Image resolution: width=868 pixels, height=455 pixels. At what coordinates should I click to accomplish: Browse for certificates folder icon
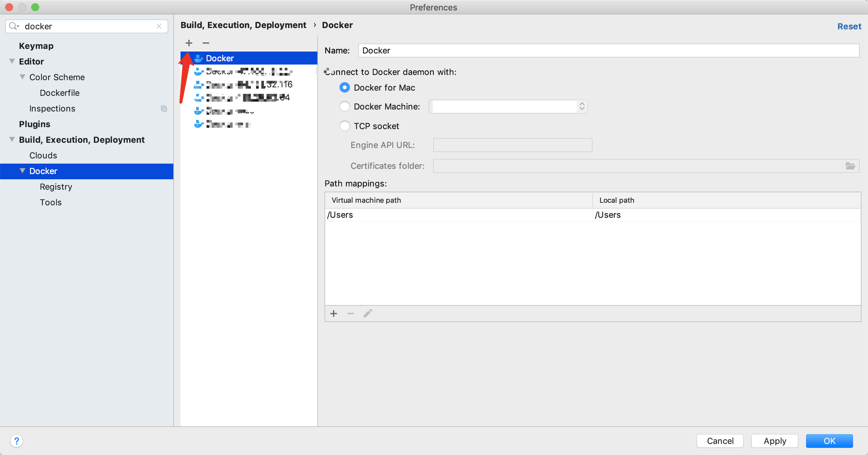850,166
